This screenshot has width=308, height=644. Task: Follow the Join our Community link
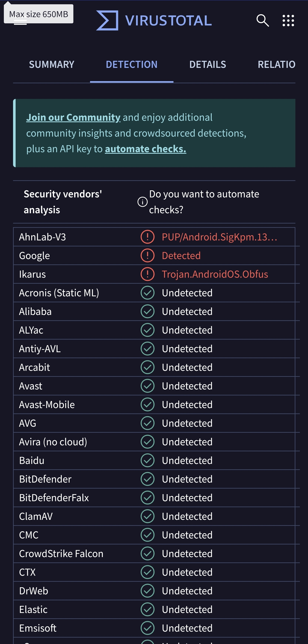pos(73,117)
